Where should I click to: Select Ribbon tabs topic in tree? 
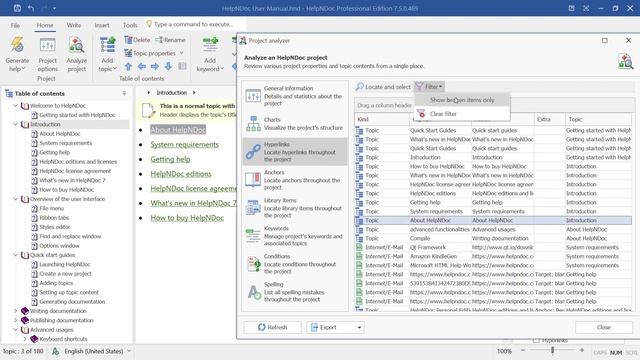[54, 218]
